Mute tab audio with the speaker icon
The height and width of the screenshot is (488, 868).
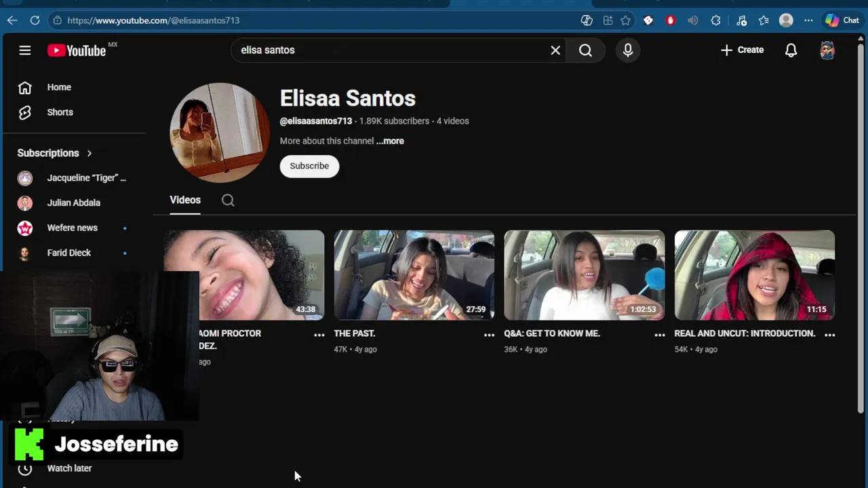tap(692, 20)
